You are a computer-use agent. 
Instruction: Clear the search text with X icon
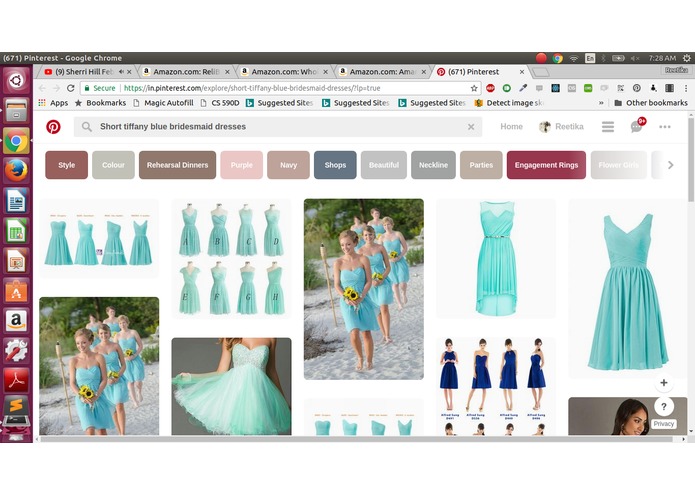(471, 127)
